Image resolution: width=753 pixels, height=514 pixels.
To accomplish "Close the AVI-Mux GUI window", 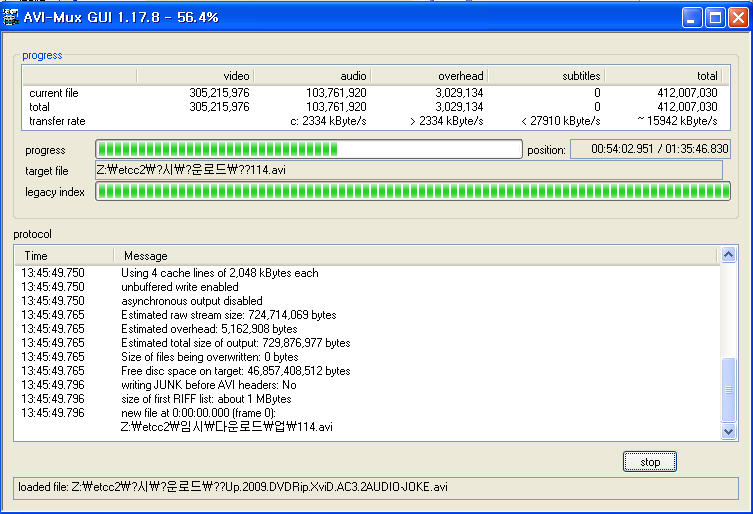I will click(x=738, y=18).
